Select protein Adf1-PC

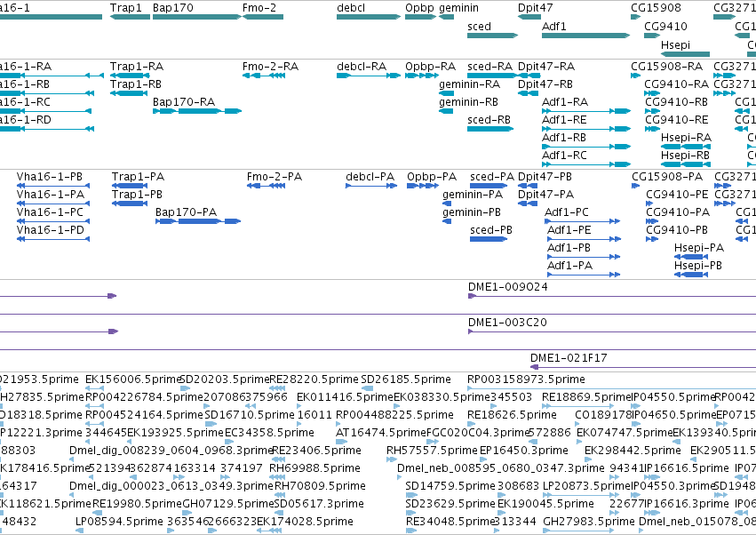pos(582,221)
